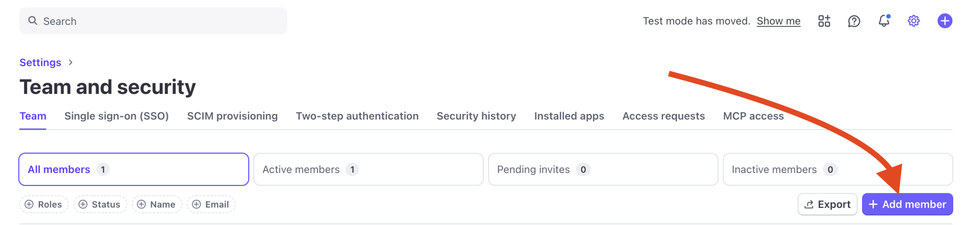Open the Name filter dropdown
Viewport: 980px width, 225px height.
tap(157, 204)
